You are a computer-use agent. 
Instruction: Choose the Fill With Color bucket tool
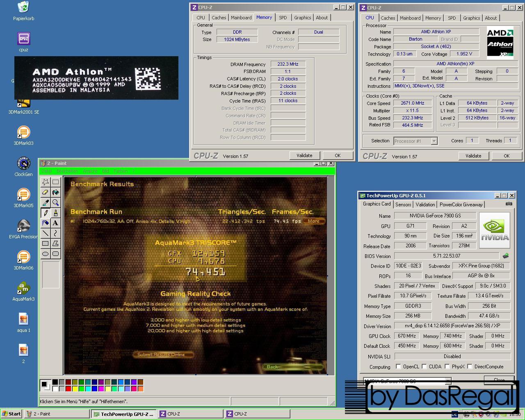point(55,192)
